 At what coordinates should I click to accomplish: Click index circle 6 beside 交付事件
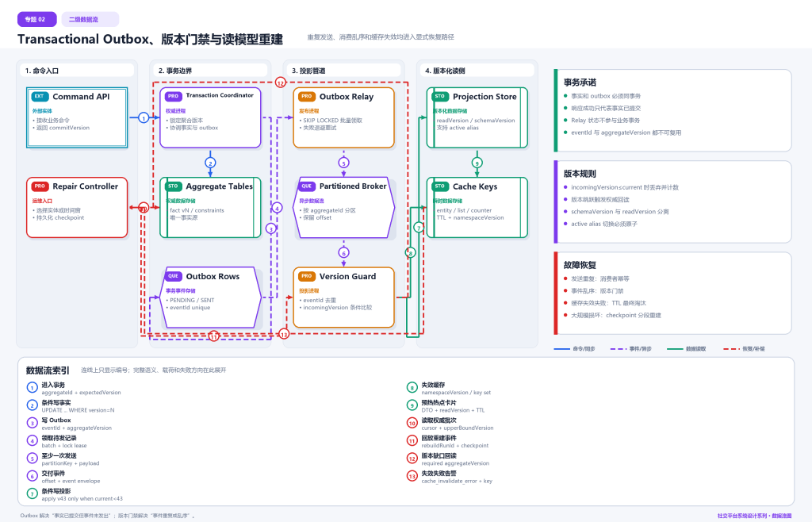tap(32, 476)
